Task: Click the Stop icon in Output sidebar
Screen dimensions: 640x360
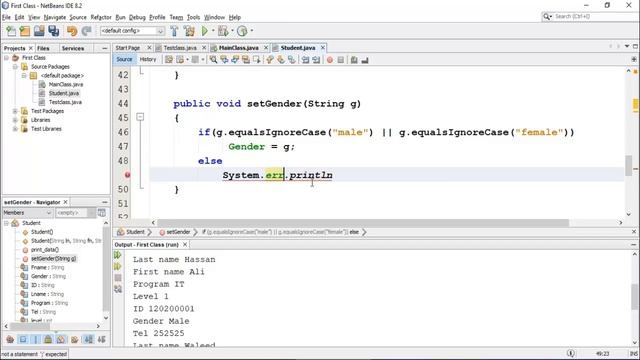Action: tap(118, 278)
